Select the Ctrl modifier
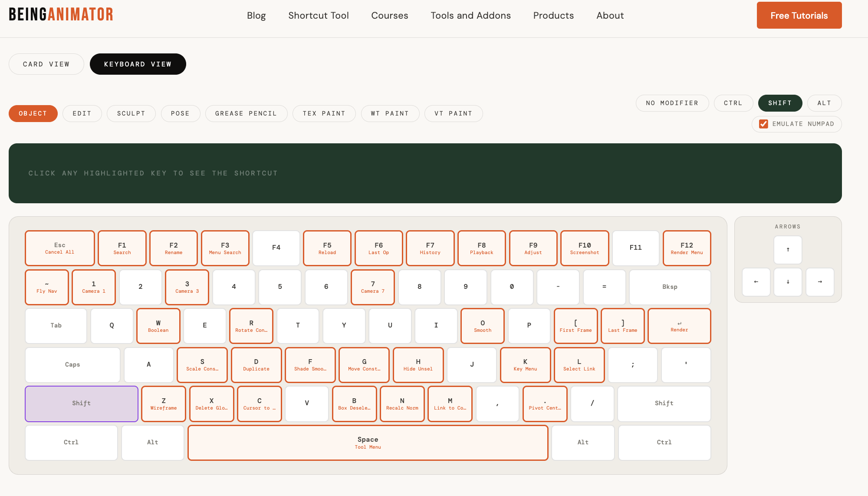Viewport: 868px width, 496px height. point(733,103)
